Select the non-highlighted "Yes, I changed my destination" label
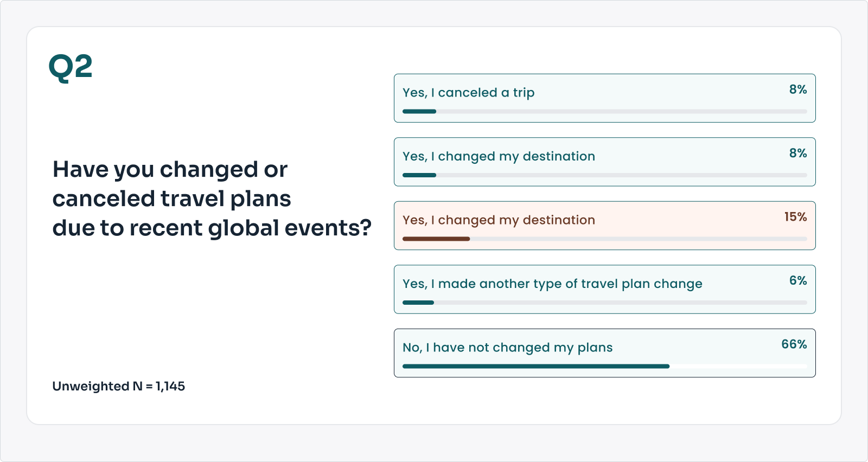Image resolution: width=868 pixels, height=462 pixels. coord(499,157)
